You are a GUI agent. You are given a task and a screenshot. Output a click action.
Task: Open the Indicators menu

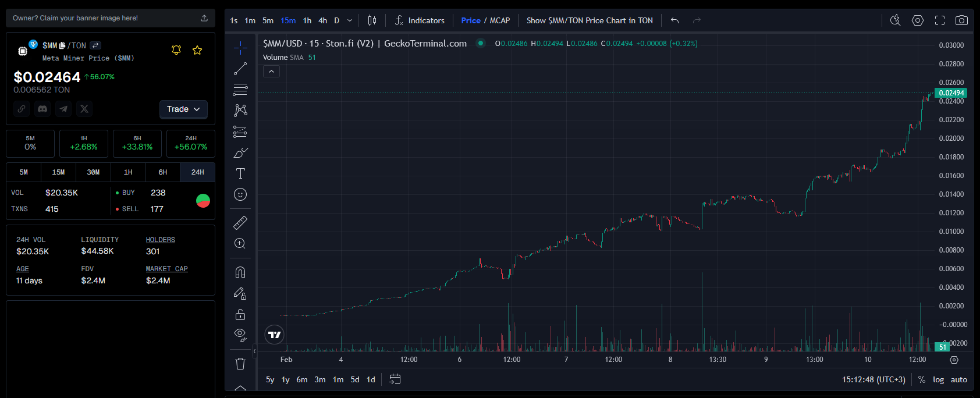coord(420,20)
